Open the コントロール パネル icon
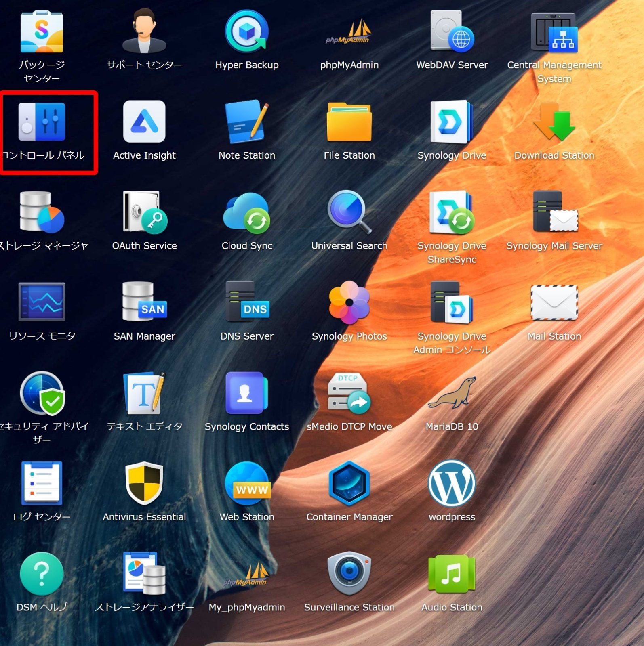The height and width of the screenshot is (646, 644). (x=42, y=122)
